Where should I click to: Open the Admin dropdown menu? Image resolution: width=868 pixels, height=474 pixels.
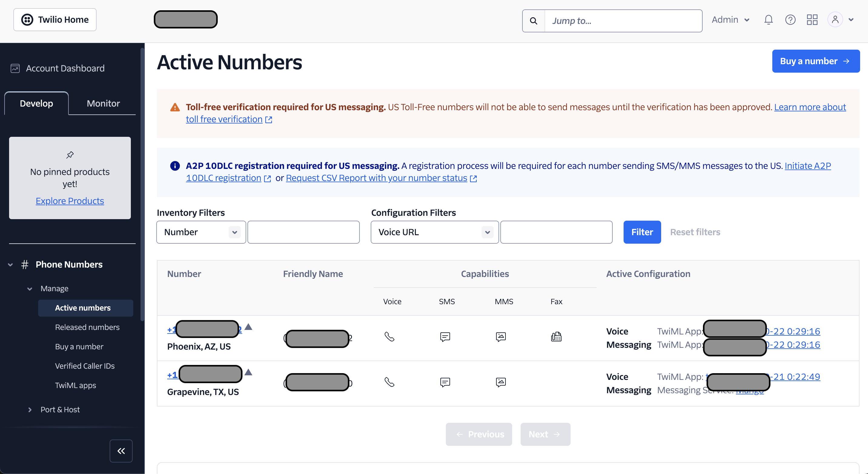click(731, 20)
